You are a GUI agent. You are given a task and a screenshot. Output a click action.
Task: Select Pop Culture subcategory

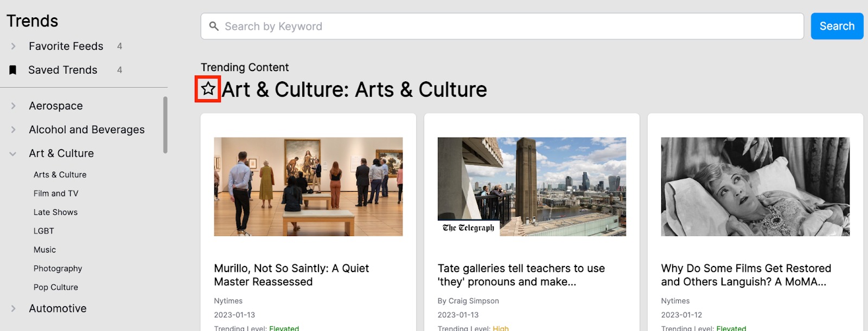(x=56, y=287)
